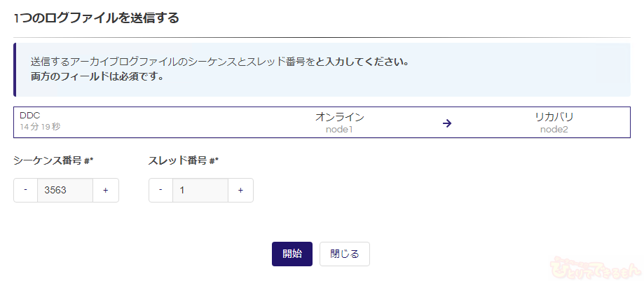Select the オンライン status label

[340, 117]
